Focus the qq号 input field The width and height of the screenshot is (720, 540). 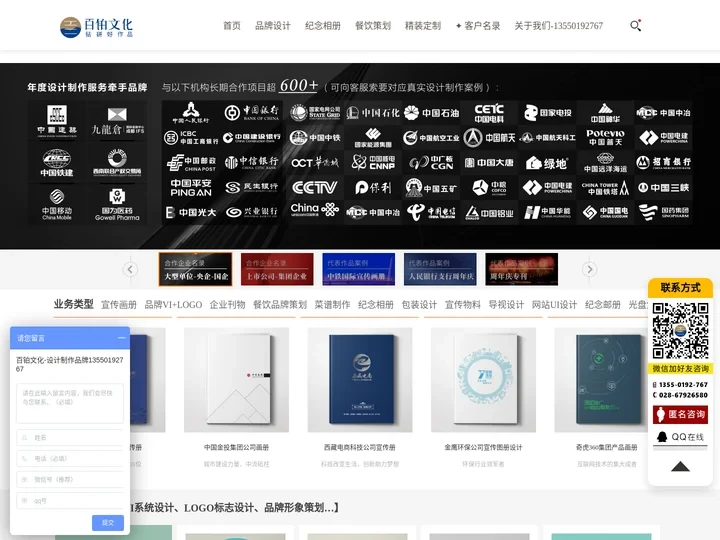pyautogui.click(x=70, y=501)
